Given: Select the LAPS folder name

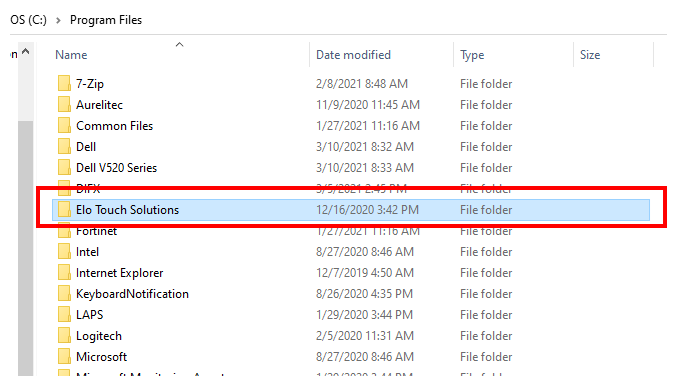Looking at the screenshot, I should (x=89, y=315).
